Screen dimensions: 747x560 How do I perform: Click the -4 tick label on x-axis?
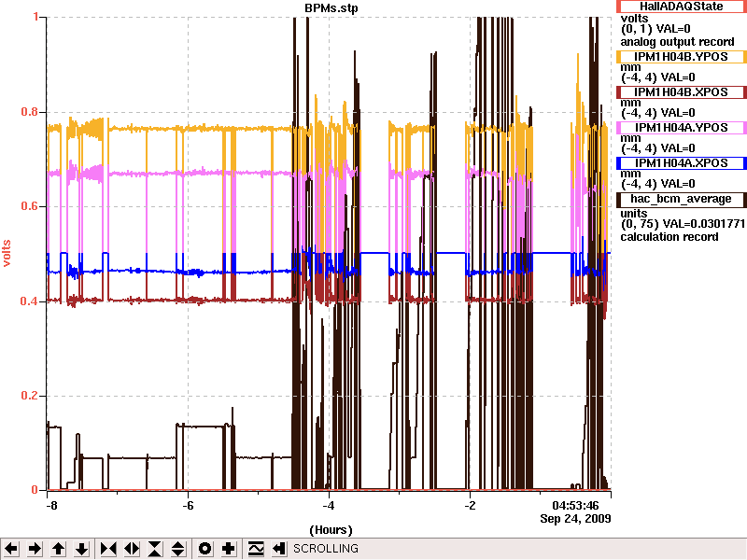click(x=329, y=505)
